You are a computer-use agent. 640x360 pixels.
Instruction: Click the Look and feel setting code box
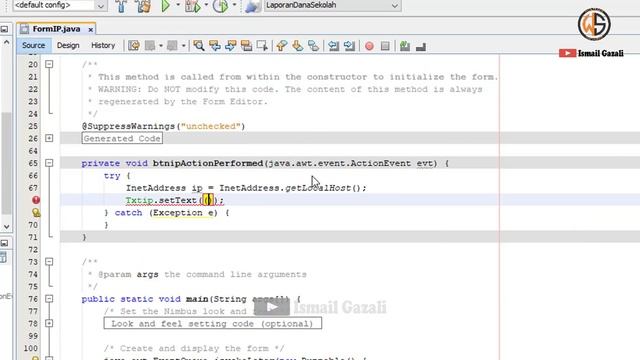[213, 324]
